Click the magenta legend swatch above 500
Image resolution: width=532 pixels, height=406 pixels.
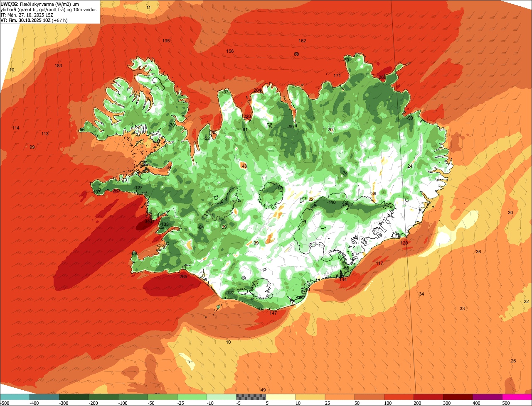pos(517,397)
